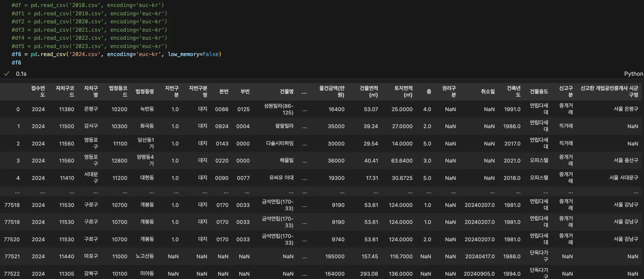This screenshot has width=644, height=279.
Task: Select the 신고구분 column header
Action: [566, 91]
